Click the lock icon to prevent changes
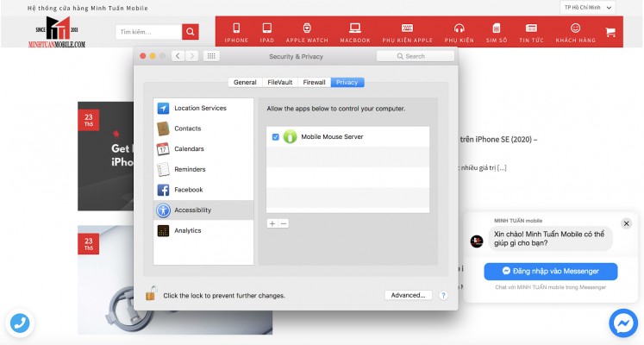644x345 pixels. (150, 294)
